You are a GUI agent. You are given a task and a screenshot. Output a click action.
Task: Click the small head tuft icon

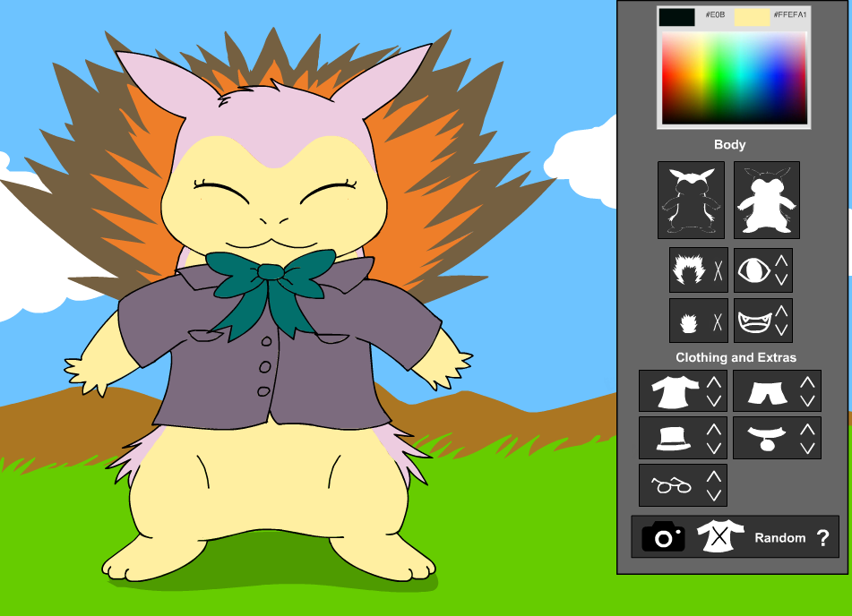click(688, 322)
